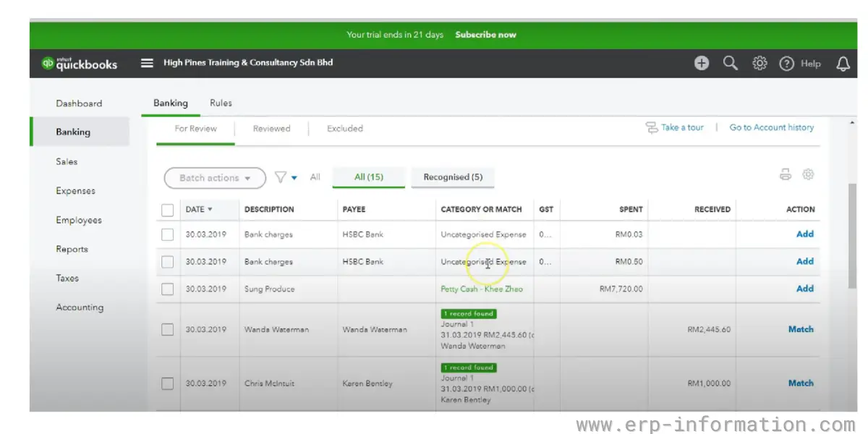Image resolution: width=868 pixels, height=434 pixels.
Task: Switch to the Banking tab
Action: (x=171, y=103)
